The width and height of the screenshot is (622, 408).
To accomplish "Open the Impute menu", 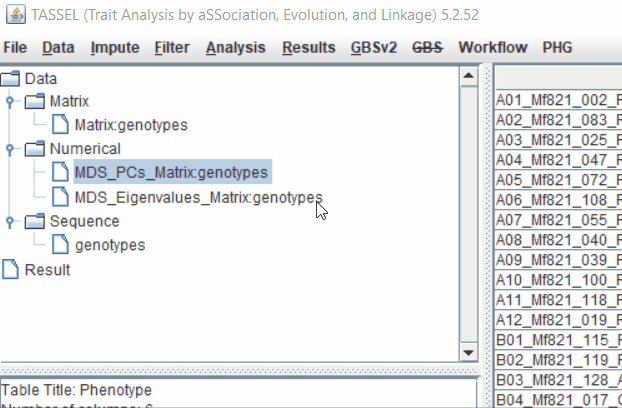I will pos(115,48).
